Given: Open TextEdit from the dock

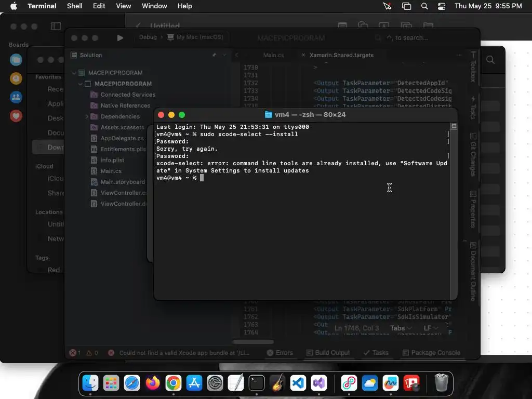Looking at the screenshot, I should click(x=236, y=383).
